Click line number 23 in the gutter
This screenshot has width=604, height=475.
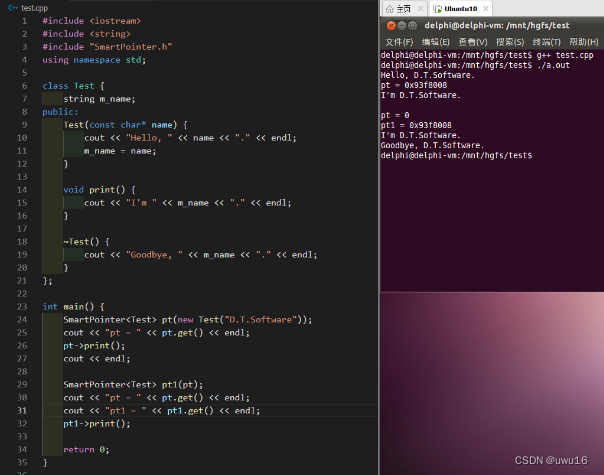point(22,307)
